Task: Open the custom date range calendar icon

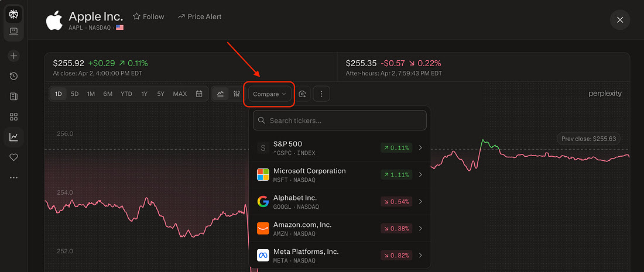Action: point(199,94)
